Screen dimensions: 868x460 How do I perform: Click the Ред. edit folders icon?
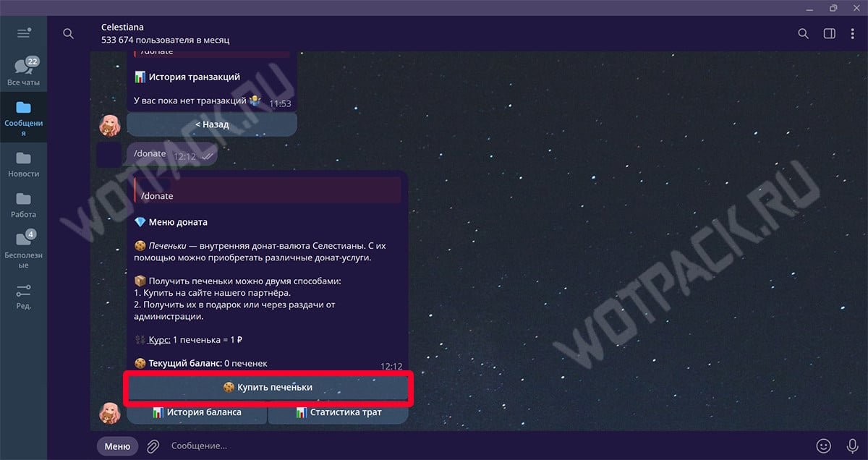pos(24,295)
